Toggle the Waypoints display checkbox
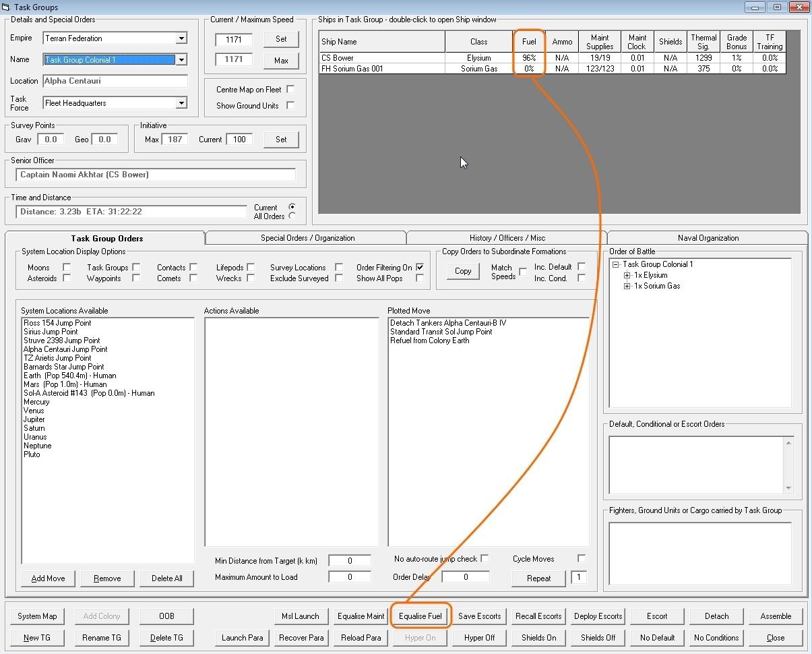This screenshot has width=812, height=654. click(136, 278)
